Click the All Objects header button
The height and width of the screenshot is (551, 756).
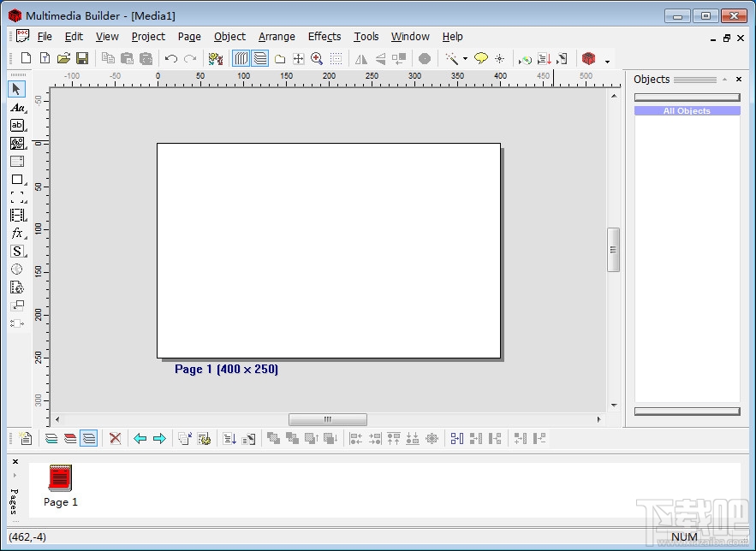pos(687,111)
